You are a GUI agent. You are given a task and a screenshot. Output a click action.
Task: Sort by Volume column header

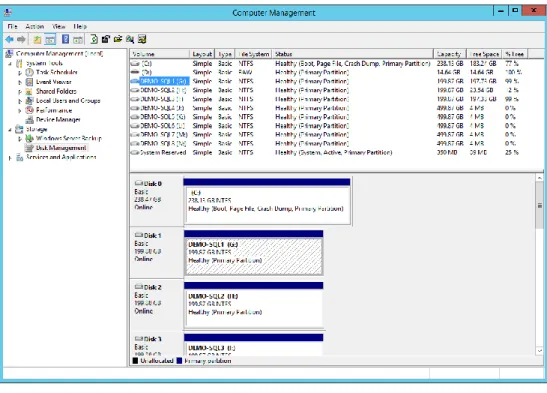(160, 54)
